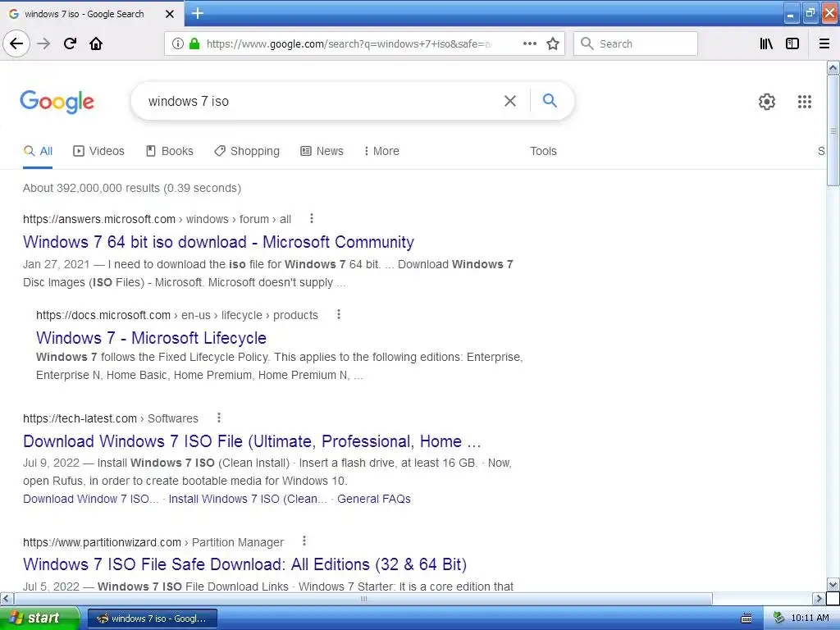Click the green padlock security icon
The image size is (840, 630).
click(x=194, y=44)
